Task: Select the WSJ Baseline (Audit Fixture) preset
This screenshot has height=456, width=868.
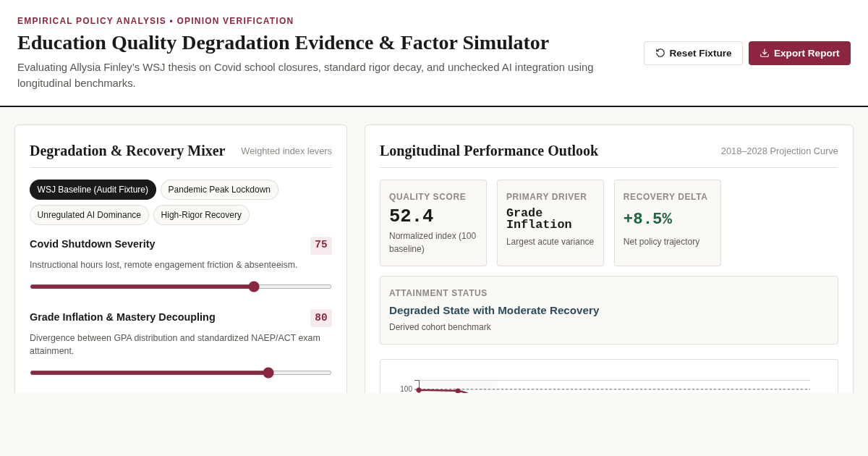Action: (x=93, y=190)
